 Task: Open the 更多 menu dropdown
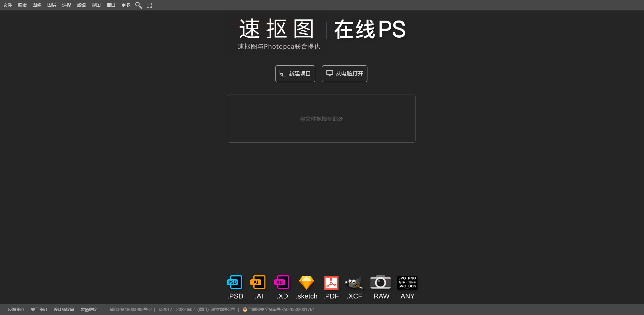click(x=126, y=5)
